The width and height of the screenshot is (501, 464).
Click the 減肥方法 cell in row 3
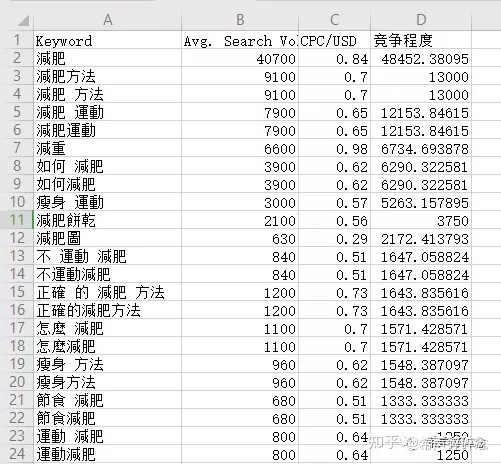click(x=107, y=76)
